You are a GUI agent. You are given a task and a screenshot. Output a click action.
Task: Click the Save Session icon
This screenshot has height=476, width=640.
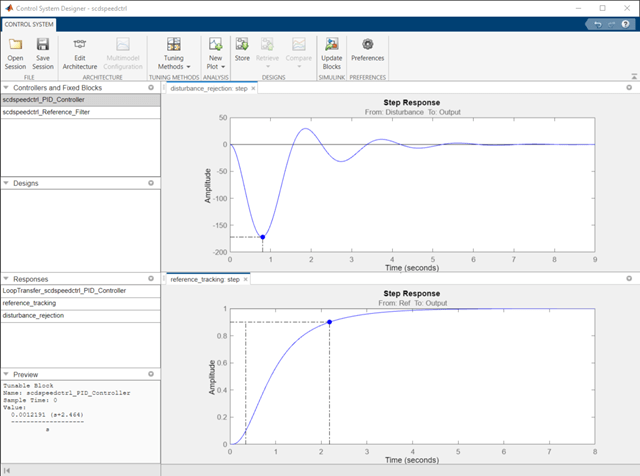43,44
